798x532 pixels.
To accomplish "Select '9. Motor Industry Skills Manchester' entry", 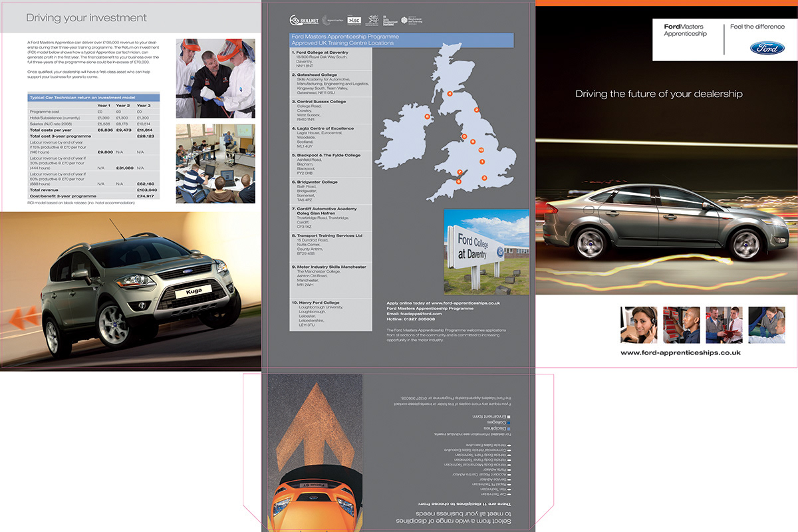I will point(331,279).
